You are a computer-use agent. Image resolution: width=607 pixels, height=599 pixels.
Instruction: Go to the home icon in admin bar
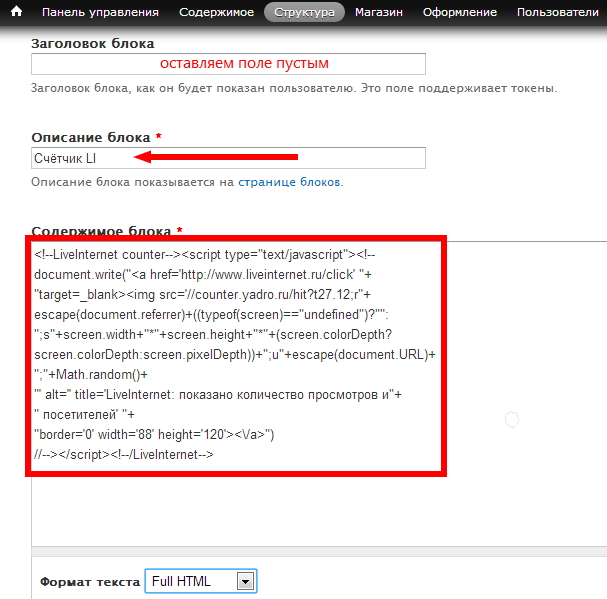pos(16,12)
